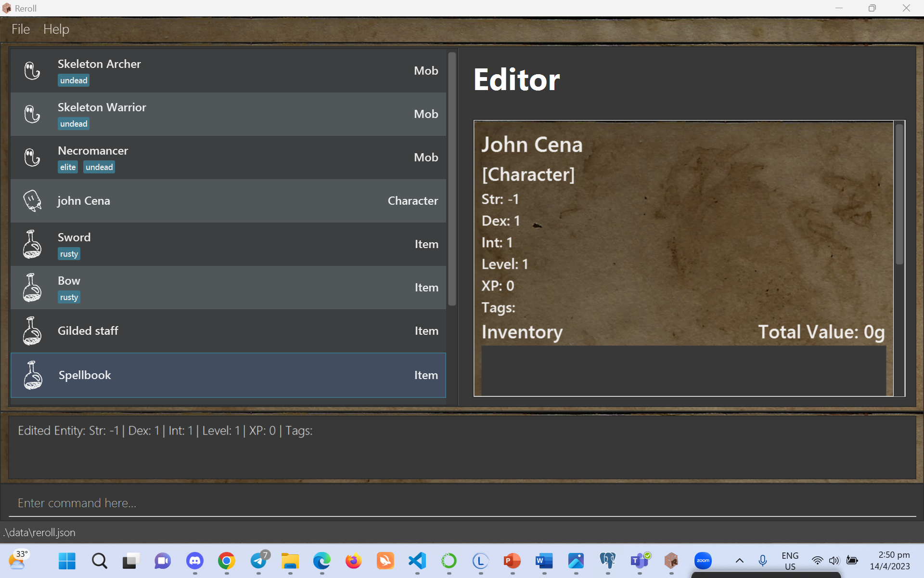Show hidden system tray icons chevron
Screen dimensions: 924x578
(x=740, y=561)
